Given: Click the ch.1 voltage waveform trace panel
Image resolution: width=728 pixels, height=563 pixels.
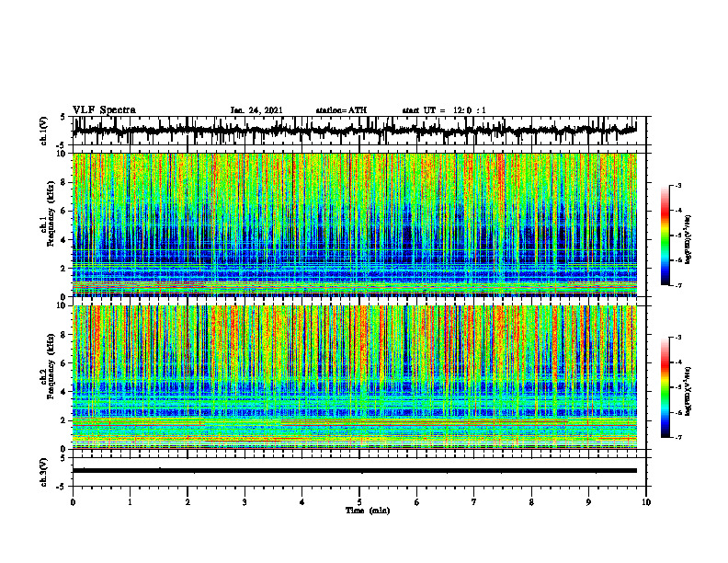Looking at the screenshot, I should coord(359,131).
